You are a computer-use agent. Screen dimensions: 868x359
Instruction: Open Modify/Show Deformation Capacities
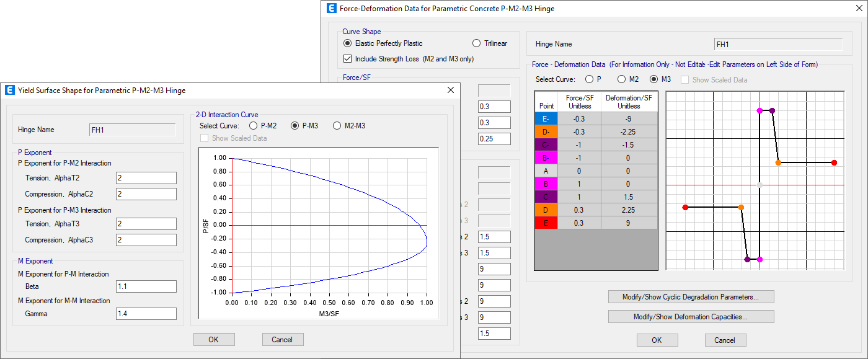coord(691,316)
